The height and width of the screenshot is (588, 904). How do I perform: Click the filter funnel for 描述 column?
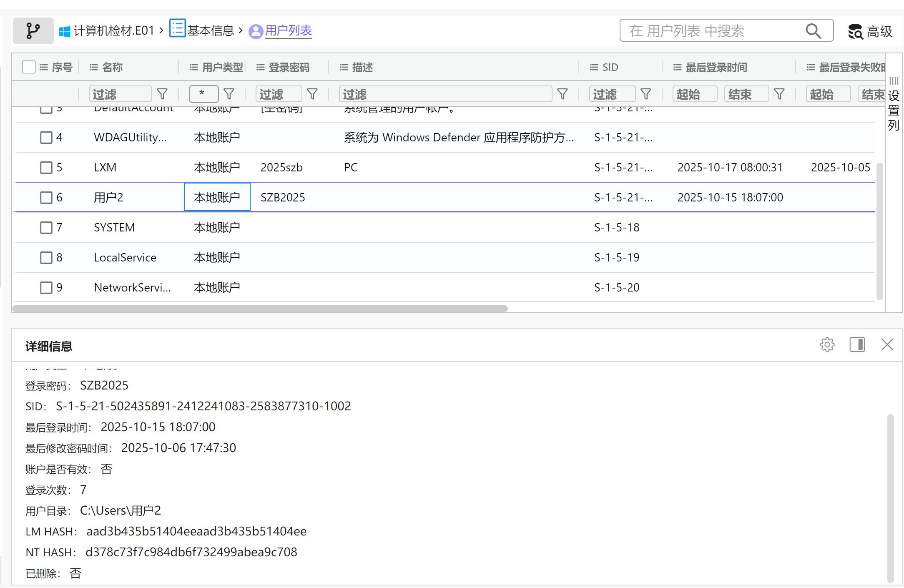[x=562, y=94]
